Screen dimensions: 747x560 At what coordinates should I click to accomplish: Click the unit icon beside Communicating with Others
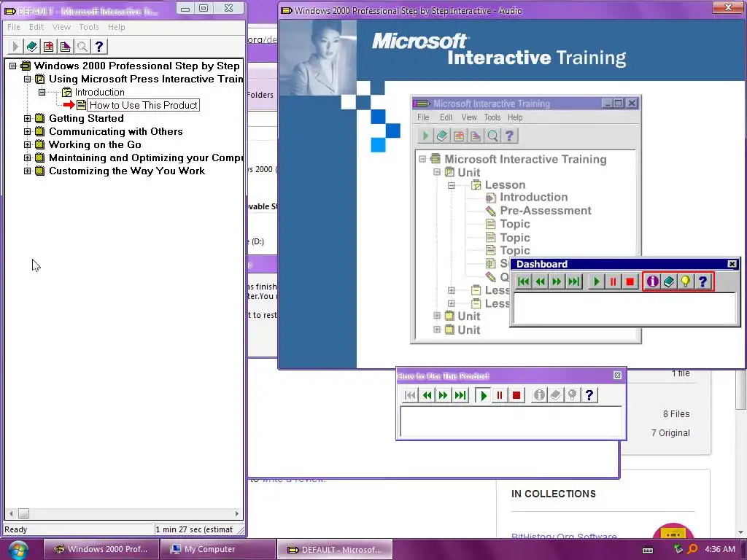click(x=40, y=131)
